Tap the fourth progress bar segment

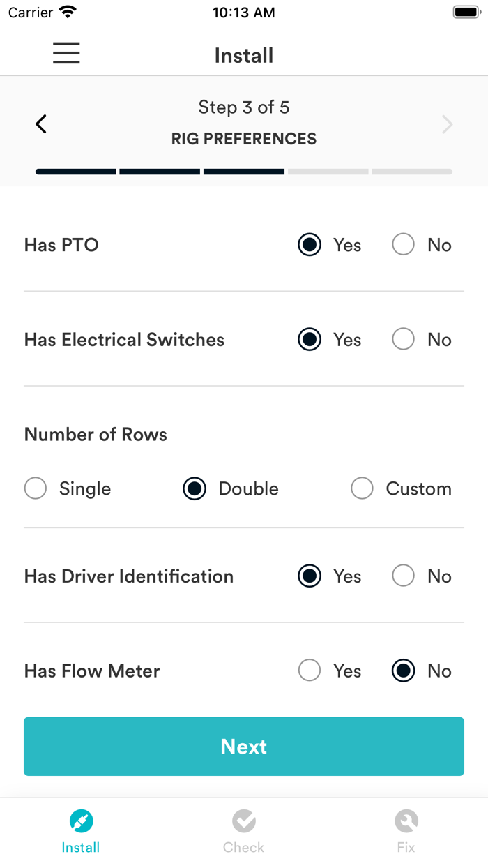click(x=328, y=171)
